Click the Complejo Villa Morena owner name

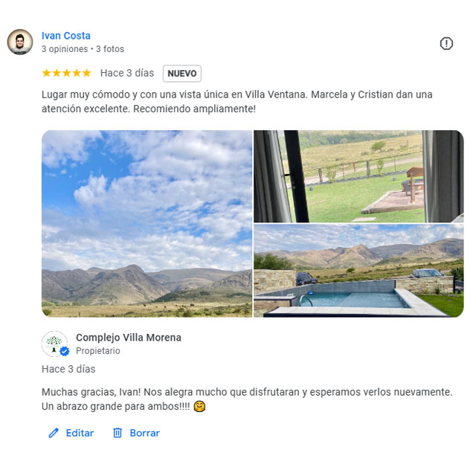(x=129, y=337)
